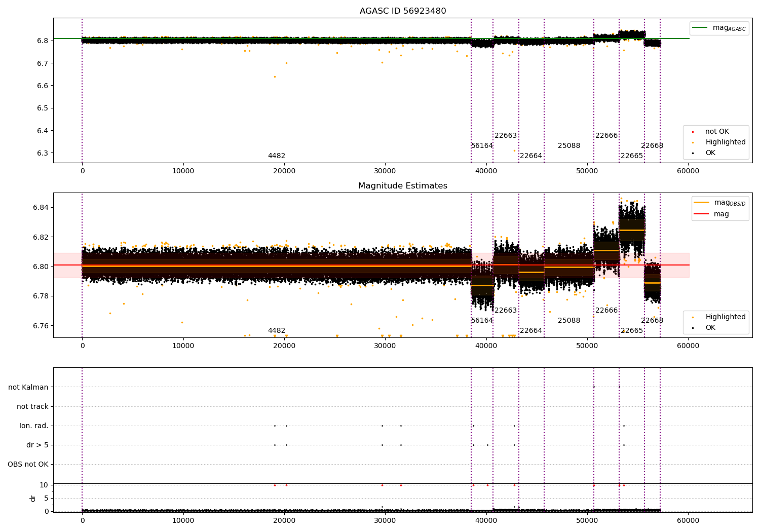This screenshot has width=760, height=532.
Task: Click OBSID label 22663 in AGASC ID plot
Action: click(506, 136)
